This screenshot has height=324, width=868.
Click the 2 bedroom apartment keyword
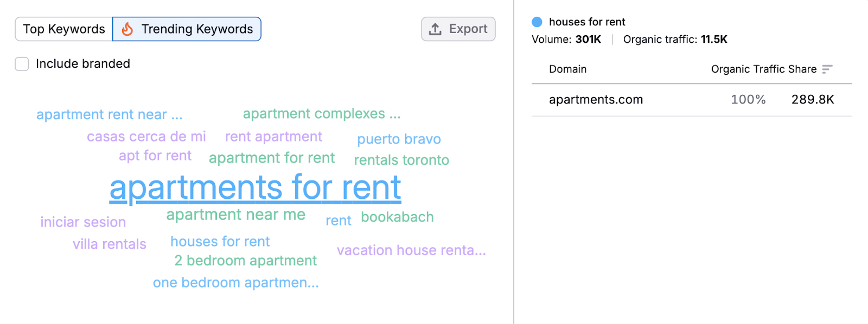click(x=245, y=260)
